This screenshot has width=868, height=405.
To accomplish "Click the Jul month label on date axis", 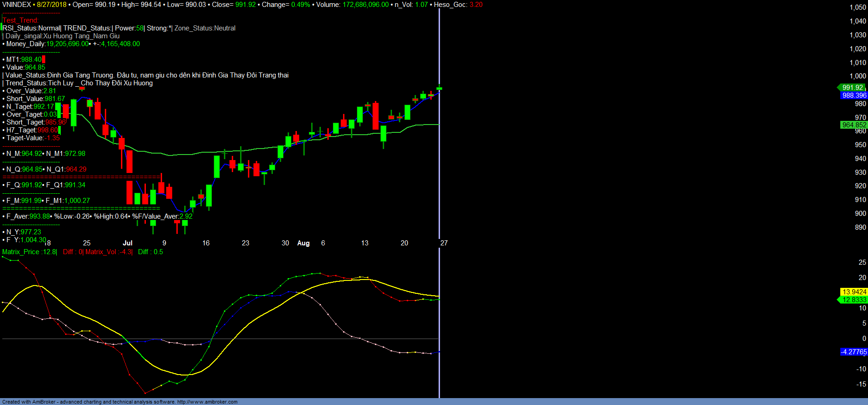I will 127,243.
